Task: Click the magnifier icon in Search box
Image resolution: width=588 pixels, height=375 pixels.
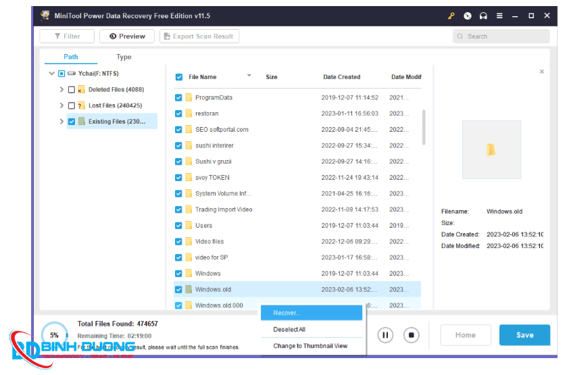Action: (x=460, y=36)
